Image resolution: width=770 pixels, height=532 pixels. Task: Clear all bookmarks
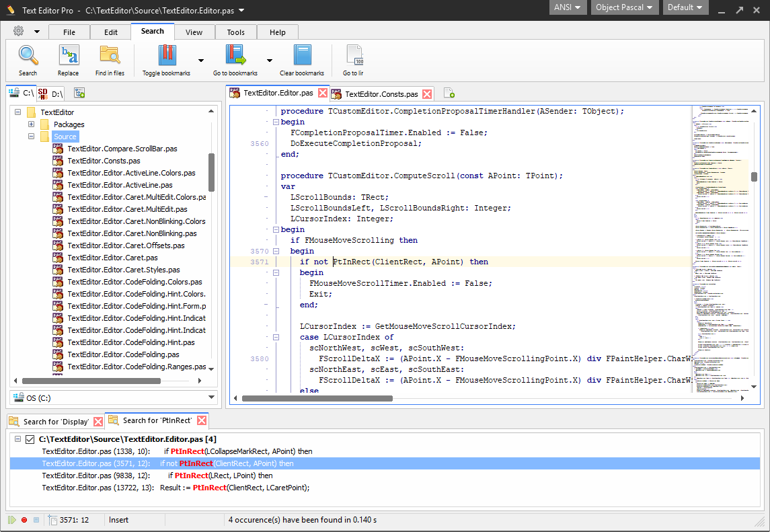click(302, 61)
